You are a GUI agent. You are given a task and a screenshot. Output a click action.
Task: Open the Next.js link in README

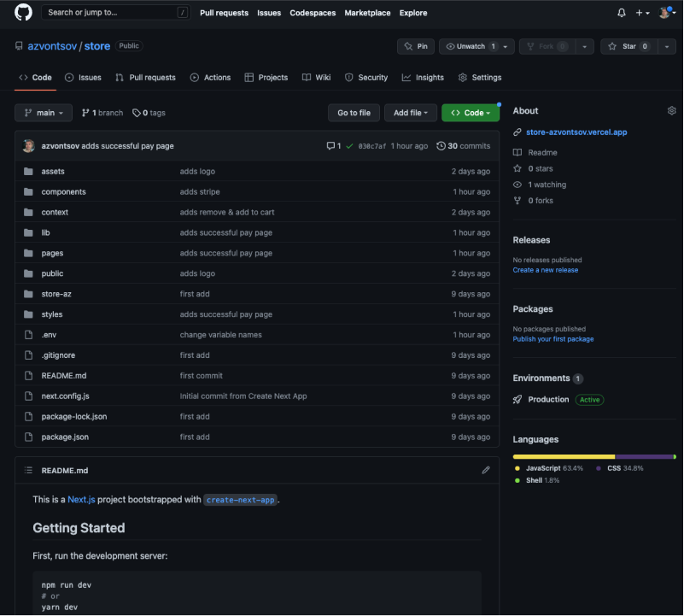(81, 500)
